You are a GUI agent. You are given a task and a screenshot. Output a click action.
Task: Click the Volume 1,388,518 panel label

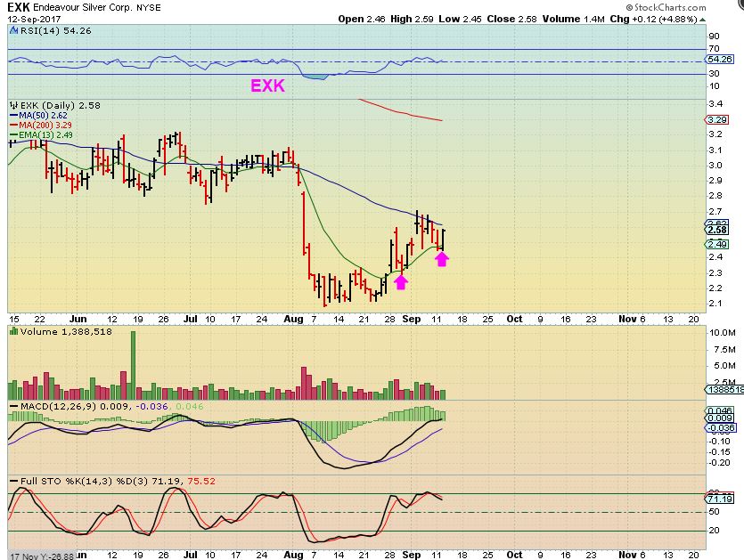pos(66,331)
